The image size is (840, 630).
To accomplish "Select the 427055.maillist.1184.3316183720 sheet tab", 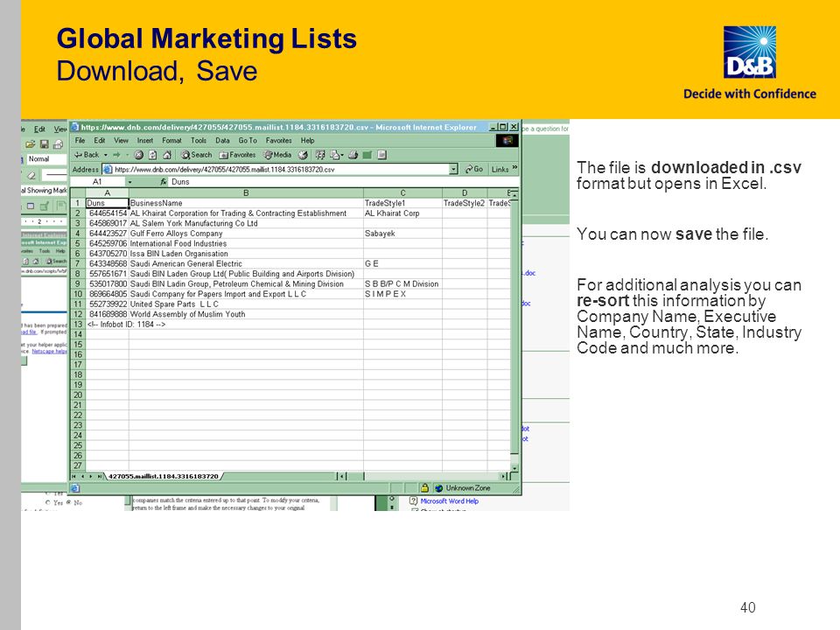I will click(164, 476).
